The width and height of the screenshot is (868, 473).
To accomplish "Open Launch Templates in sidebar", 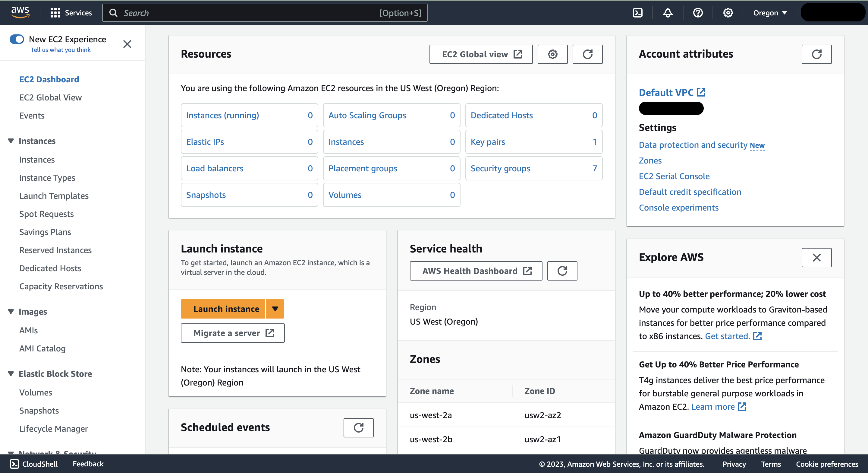I will tap(54, 196).
